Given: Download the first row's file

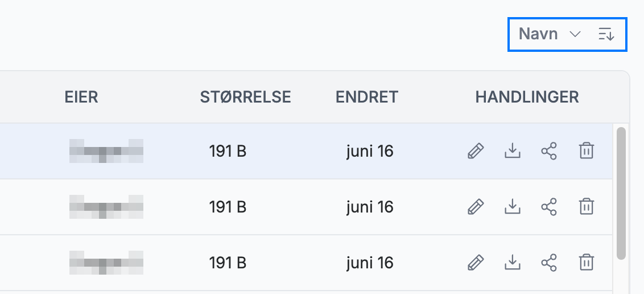Looking at the screenshot, I should tap(512, 151).
